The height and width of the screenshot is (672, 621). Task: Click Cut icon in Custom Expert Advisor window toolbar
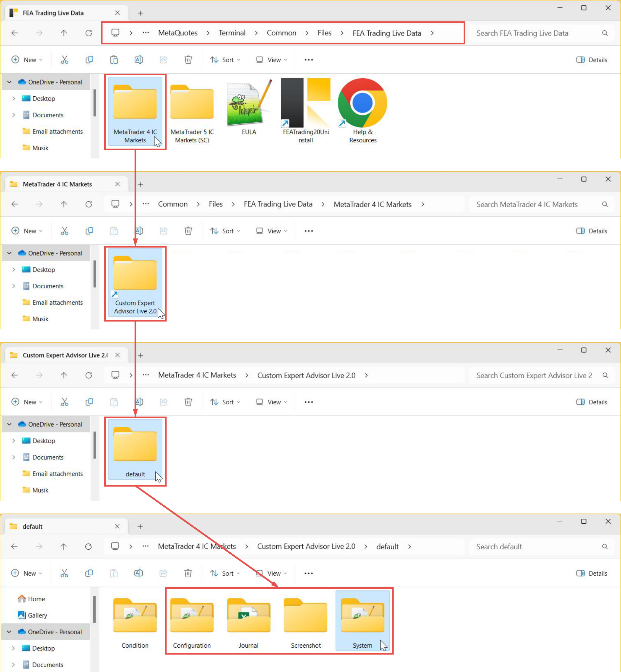64,402
